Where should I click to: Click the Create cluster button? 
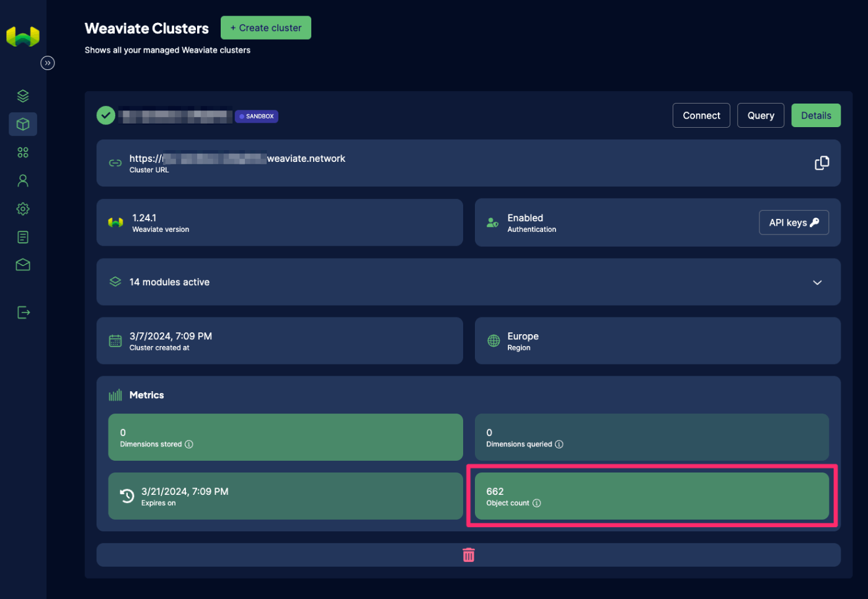coord(266,28)
